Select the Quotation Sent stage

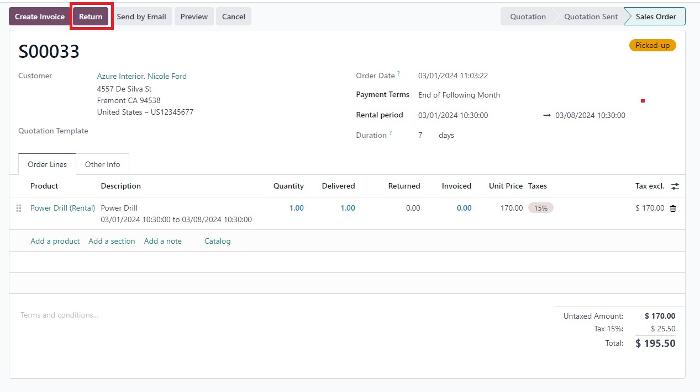tap(591, 17)
